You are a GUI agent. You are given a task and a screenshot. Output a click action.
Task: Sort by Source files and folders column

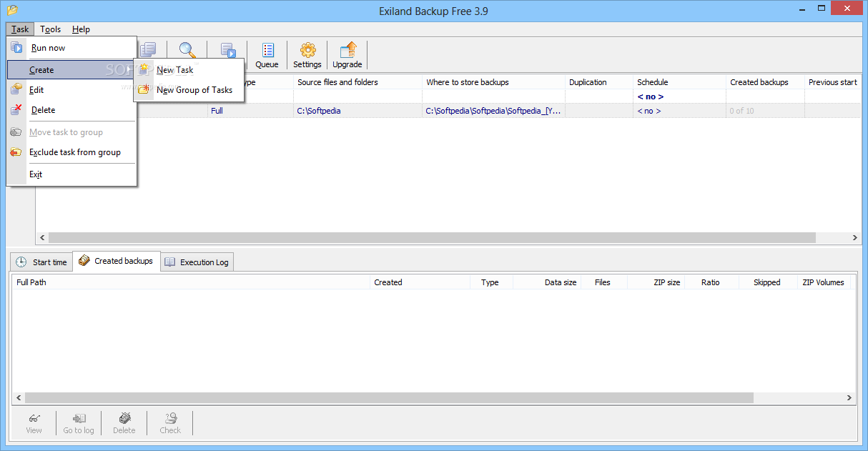coord(357,82)
